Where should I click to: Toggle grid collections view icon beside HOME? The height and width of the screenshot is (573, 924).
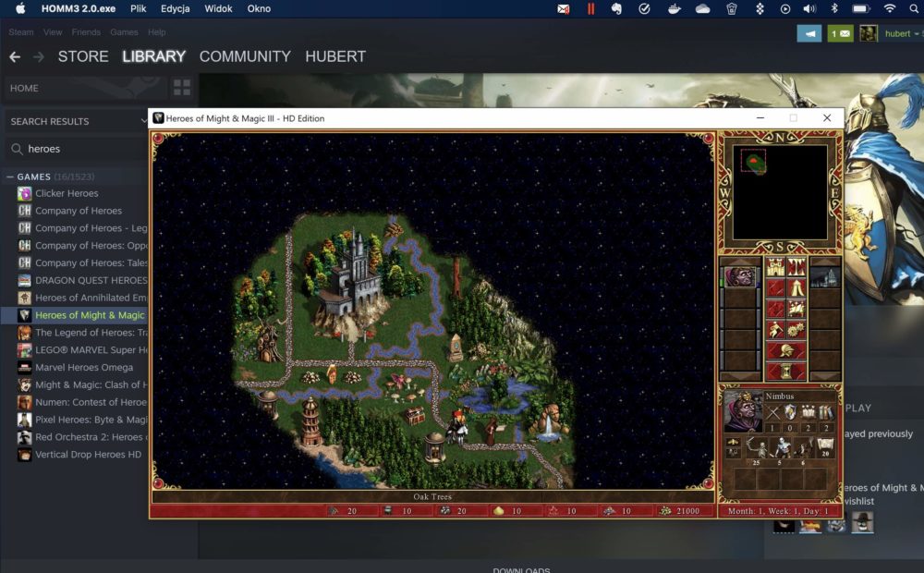pos(181,88)
